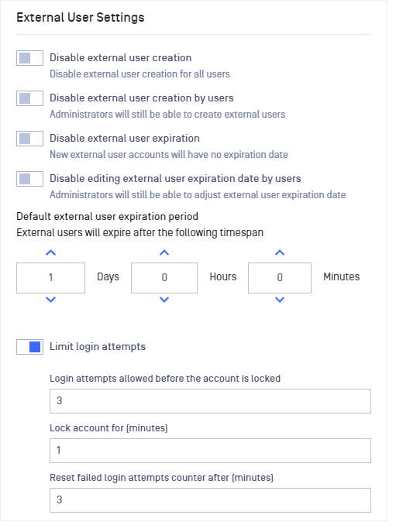Focus Reset failed login attempts counter field
Screen dimensions: 403x532
tap(210, 500)
